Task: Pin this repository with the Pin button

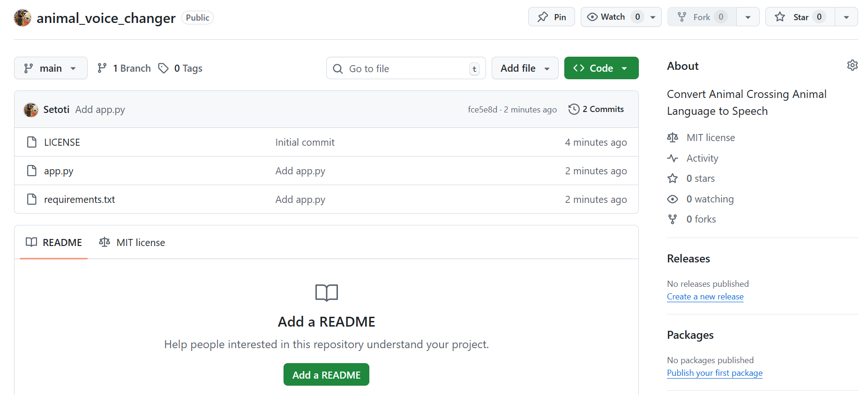Action: click(551, 17)
